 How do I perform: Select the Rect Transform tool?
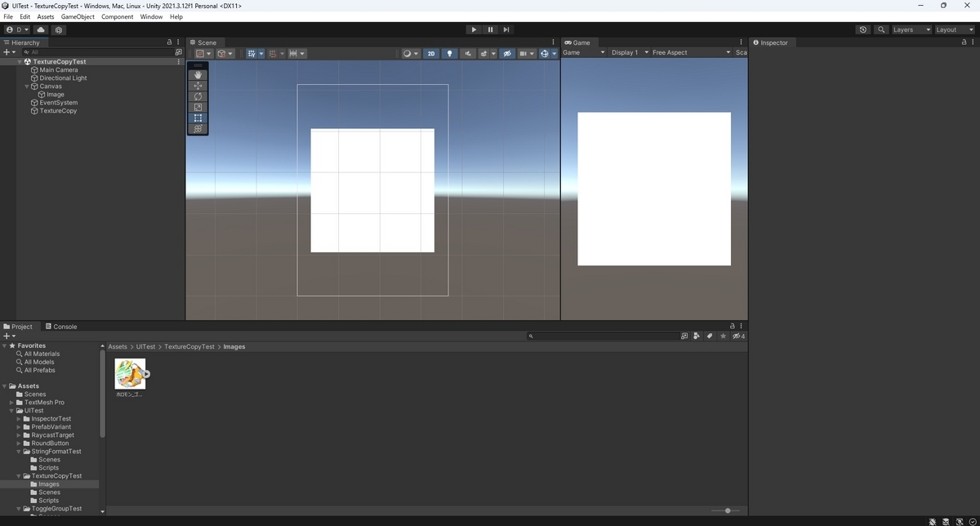[x=198, y=118]
